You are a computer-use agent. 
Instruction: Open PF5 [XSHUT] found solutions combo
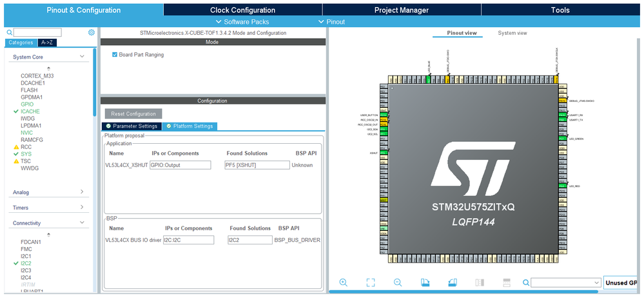pos(257,165)
